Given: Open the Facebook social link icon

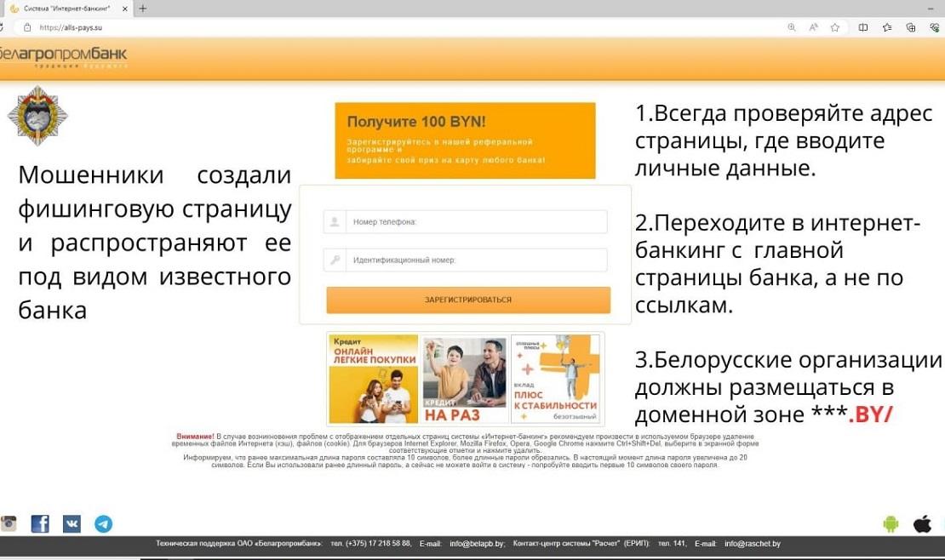Looking at the screenshot, I should [40, 523].
